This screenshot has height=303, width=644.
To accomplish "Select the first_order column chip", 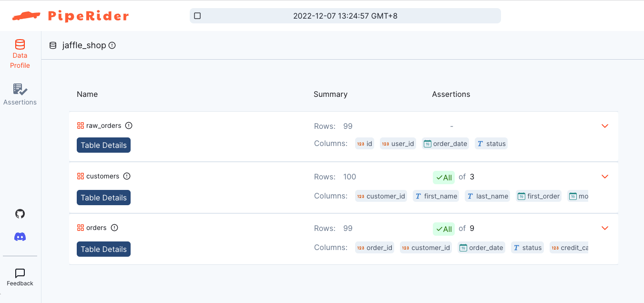I will [539, 196].
